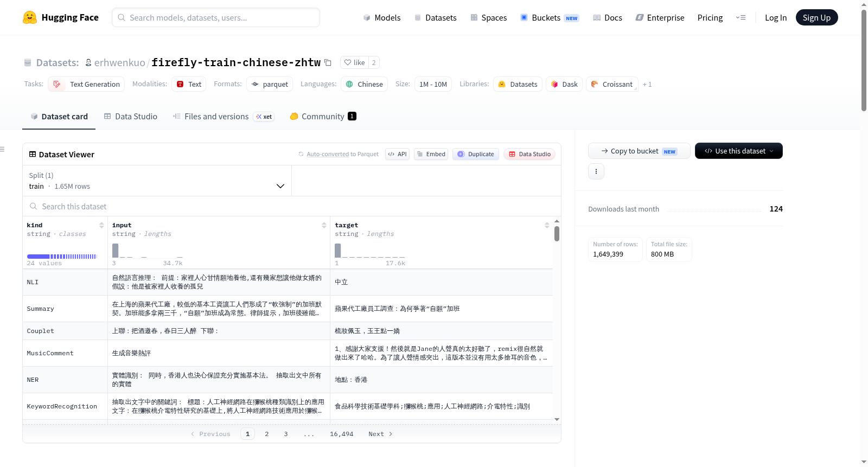Go to Pricing
Screen dimensions: 868x467
(x=710, y=17)
